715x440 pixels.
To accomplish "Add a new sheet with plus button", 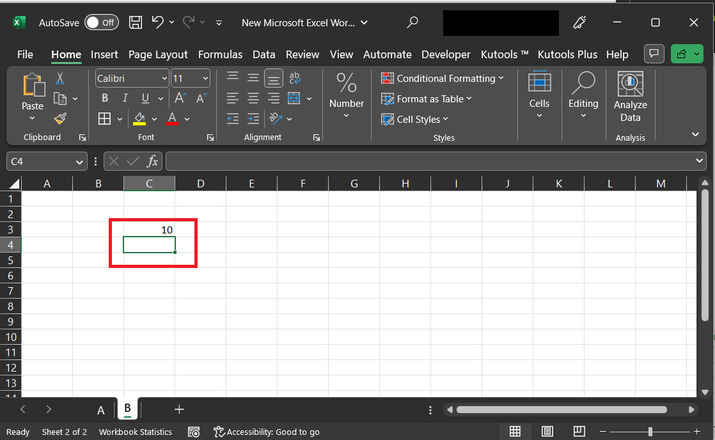I will click(x=179, y=409).
